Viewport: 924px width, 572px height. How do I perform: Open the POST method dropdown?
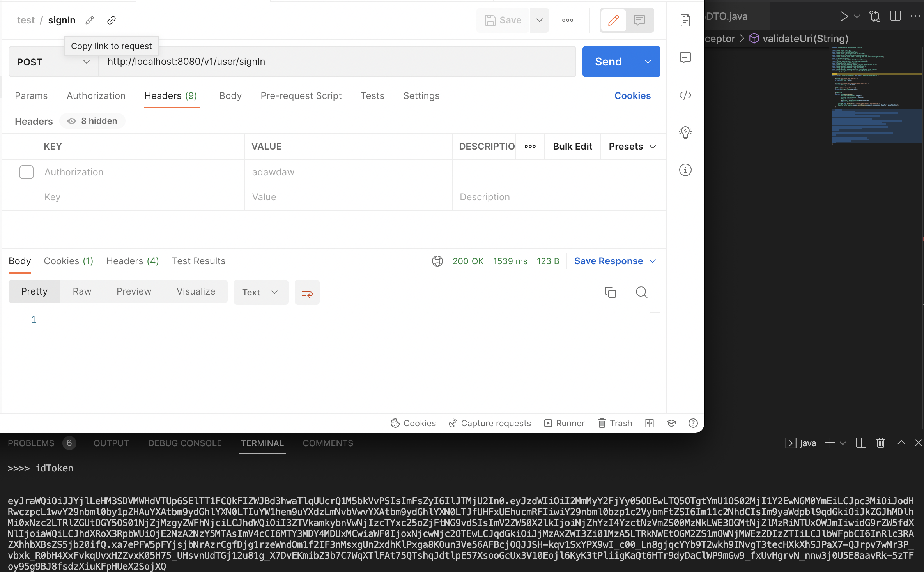coord(54,62)
